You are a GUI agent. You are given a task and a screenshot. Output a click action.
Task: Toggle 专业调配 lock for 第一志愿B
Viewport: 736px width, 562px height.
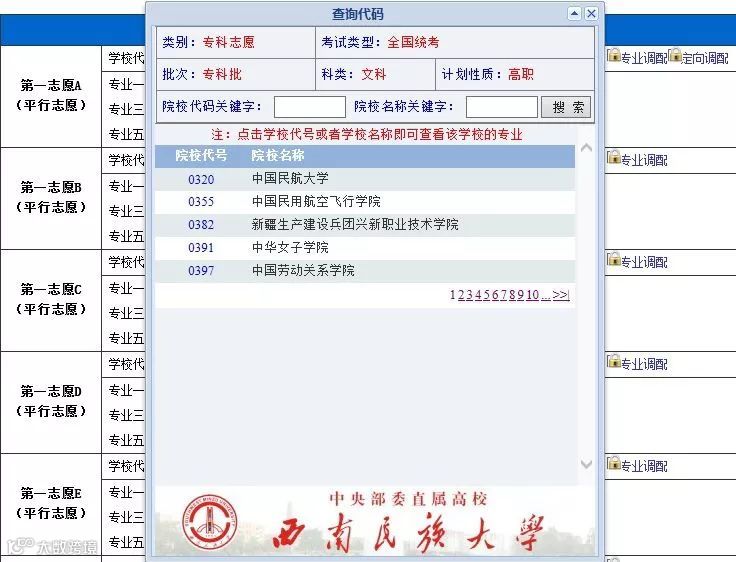614,157
